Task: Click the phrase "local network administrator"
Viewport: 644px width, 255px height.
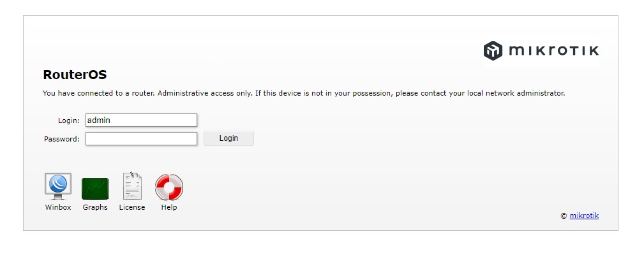Action: tap(516, 93)
